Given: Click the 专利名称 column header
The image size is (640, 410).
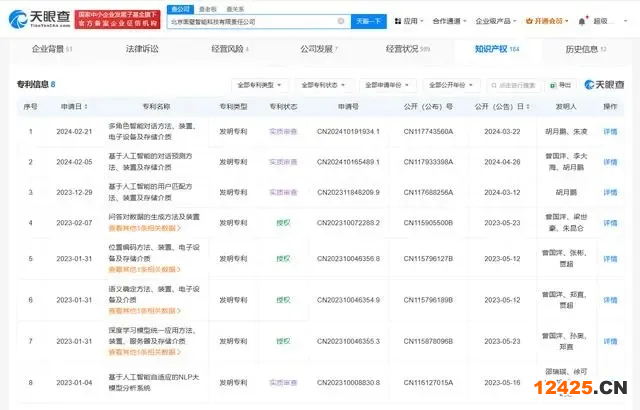Looking at the screenshot, I should coord(156,106).
